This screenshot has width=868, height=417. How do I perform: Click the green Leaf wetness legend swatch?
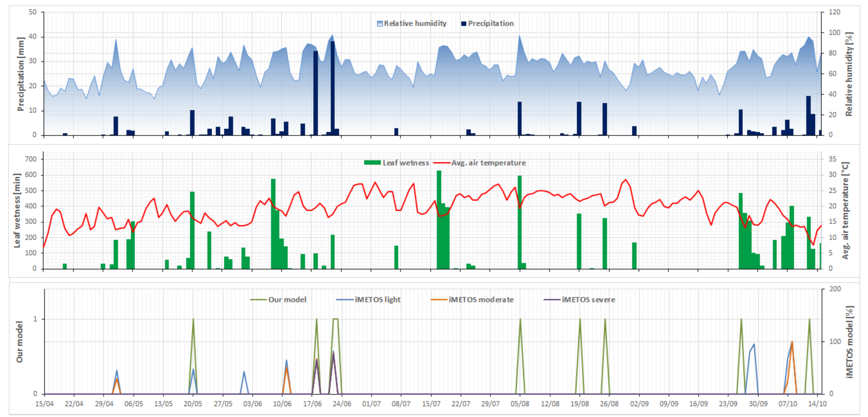(372, 163)
